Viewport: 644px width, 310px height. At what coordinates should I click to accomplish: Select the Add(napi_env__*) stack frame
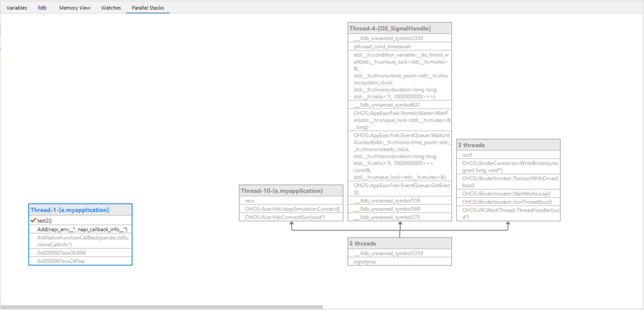point(82,229)
